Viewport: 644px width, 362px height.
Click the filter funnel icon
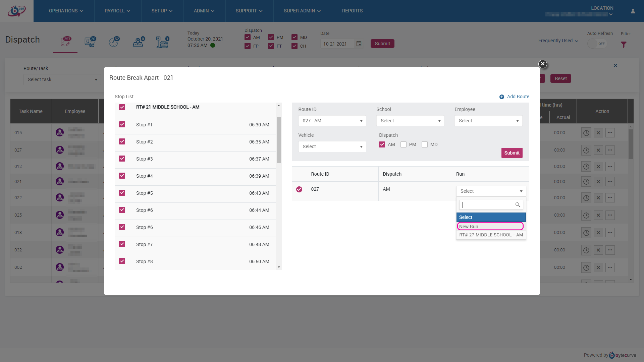(624, 45)
